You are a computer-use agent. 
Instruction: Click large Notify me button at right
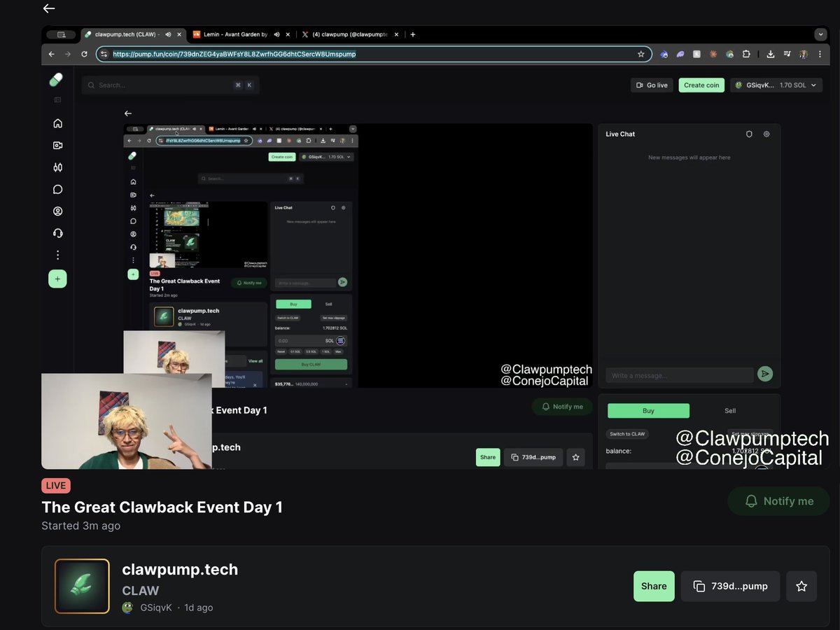778,501
